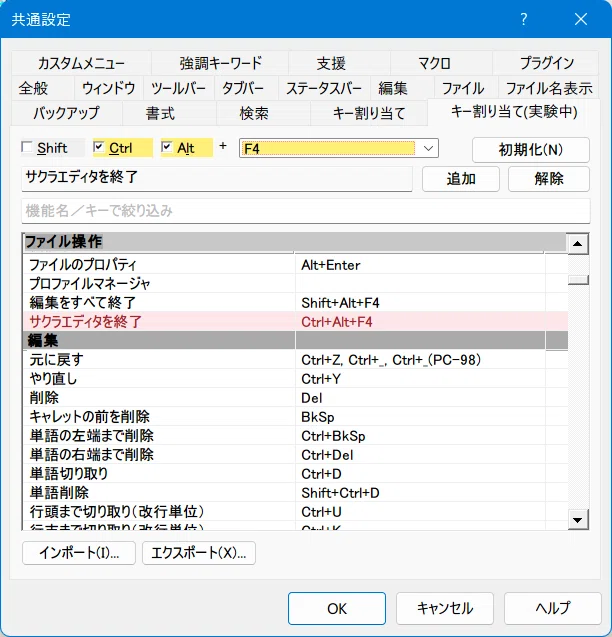Go to the バックアップ tab
612x637 pixels.
[66, 113]
